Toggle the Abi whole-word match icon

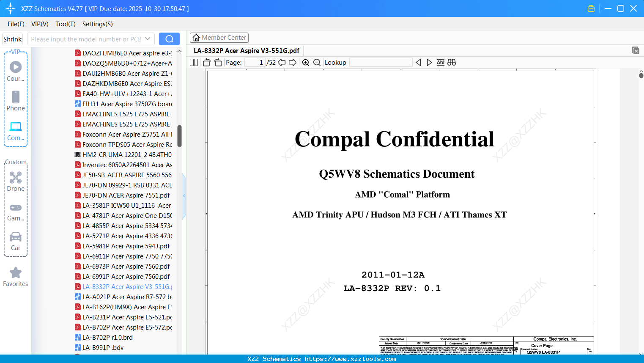pyautogui.click(x=440, y=63)
